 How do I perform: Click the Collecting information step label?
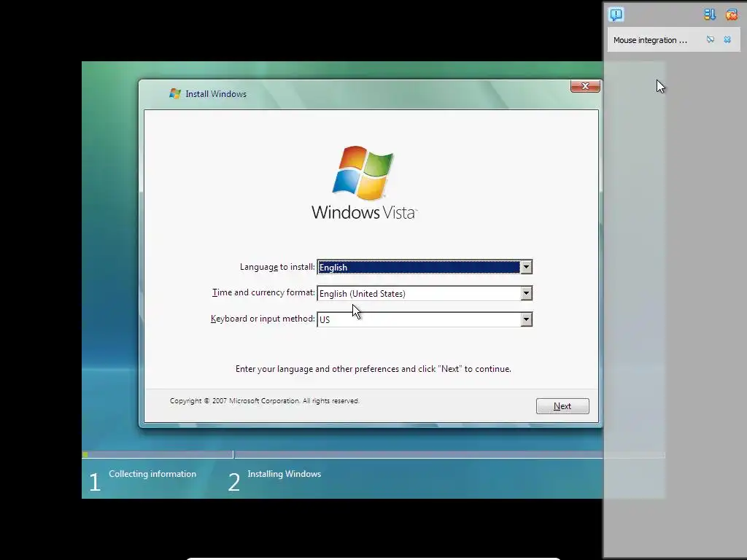[152, 474]
